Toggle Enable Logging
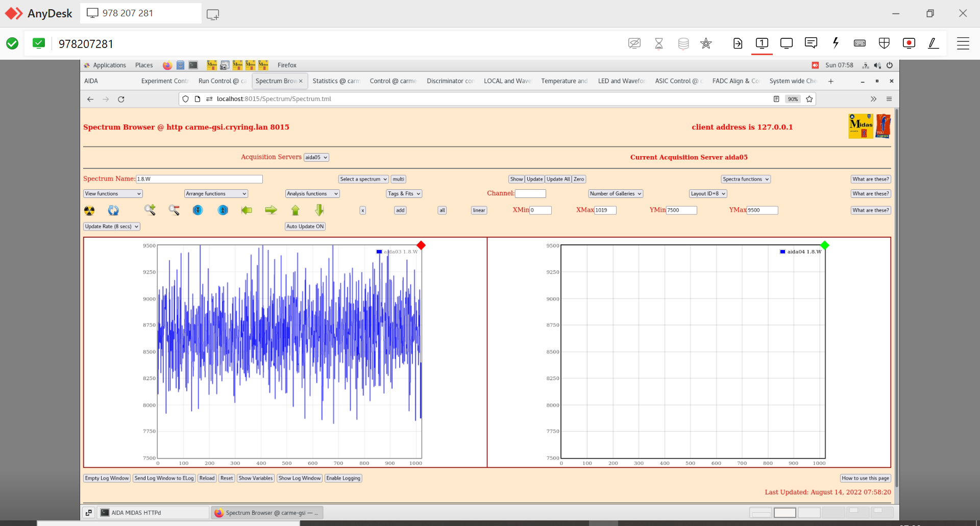980x526 pixels. click(x=344, y=478)
